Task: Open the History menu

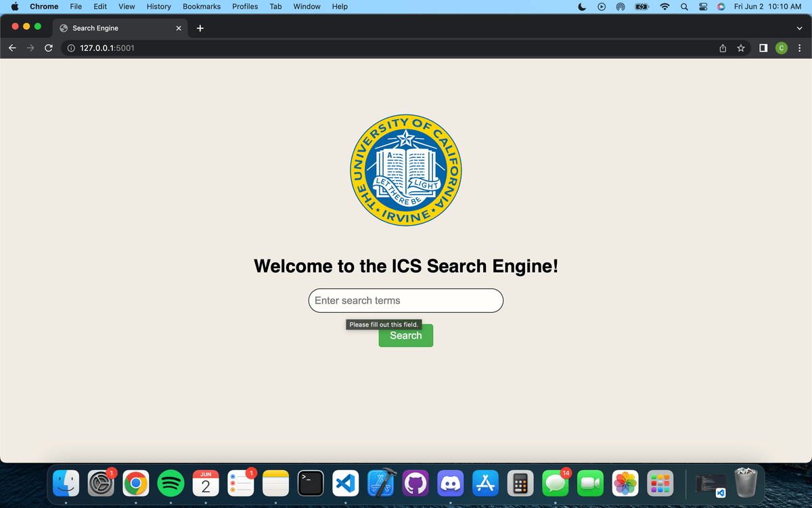Action: (159, 7)
